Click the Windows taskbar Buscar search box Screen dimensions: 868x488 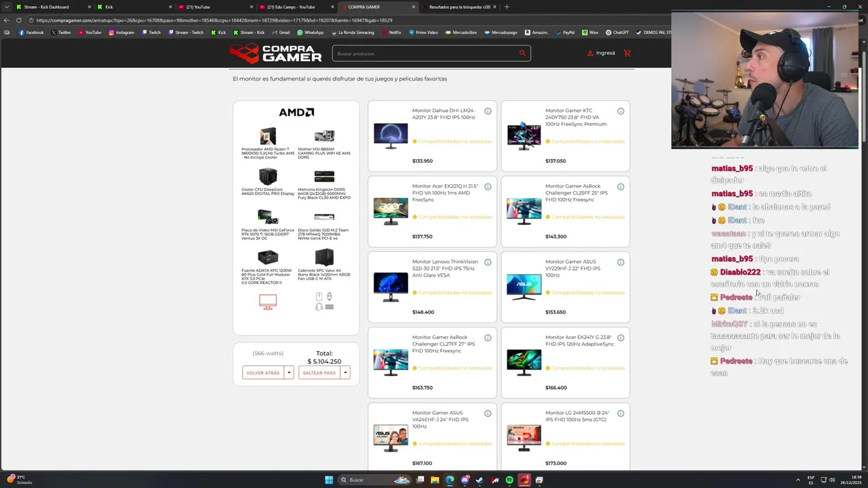coord(375,480)
